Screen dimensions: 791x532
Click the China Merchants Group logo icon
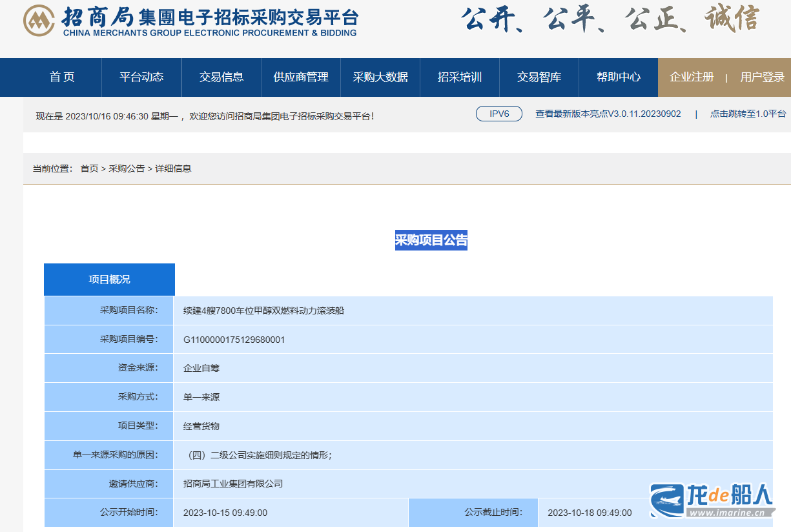click(39, 21)
